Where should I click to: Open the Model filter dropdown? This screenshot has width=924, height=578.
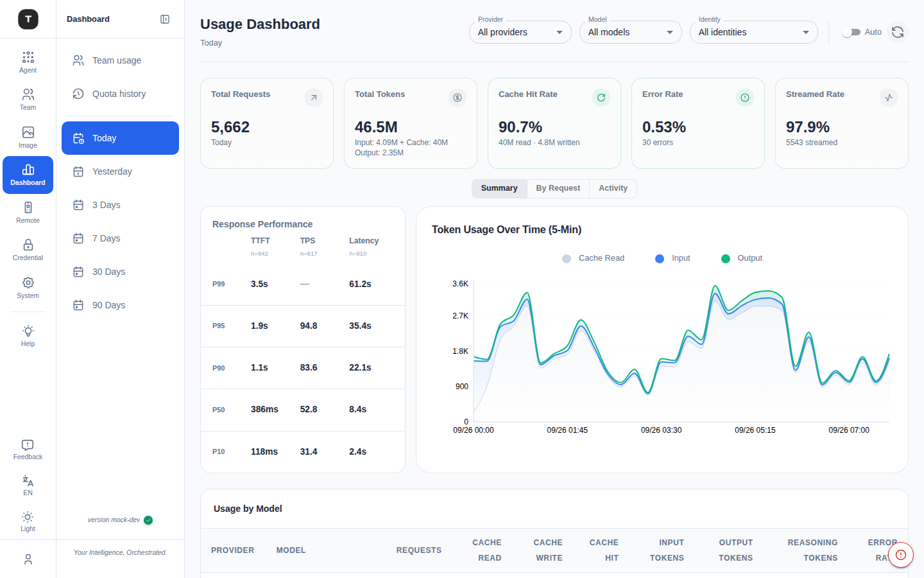[631, 32]
